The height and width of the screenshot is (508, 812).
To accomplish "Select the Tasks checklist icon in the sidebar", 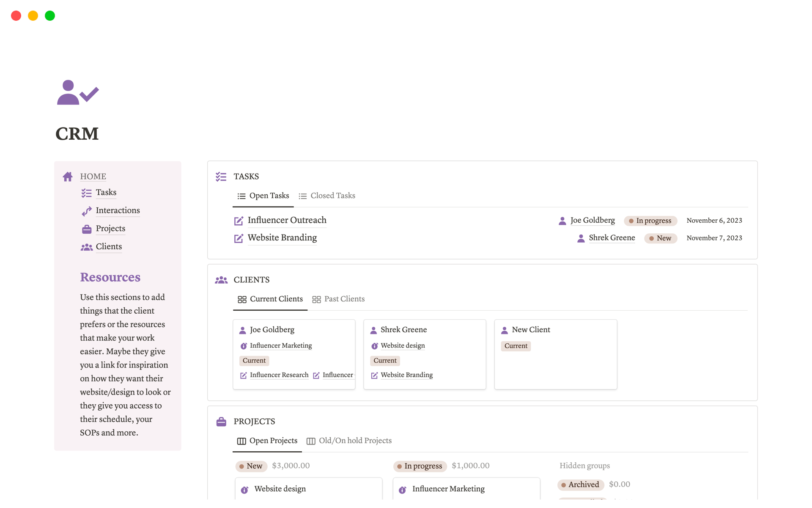I will point(86,193).
